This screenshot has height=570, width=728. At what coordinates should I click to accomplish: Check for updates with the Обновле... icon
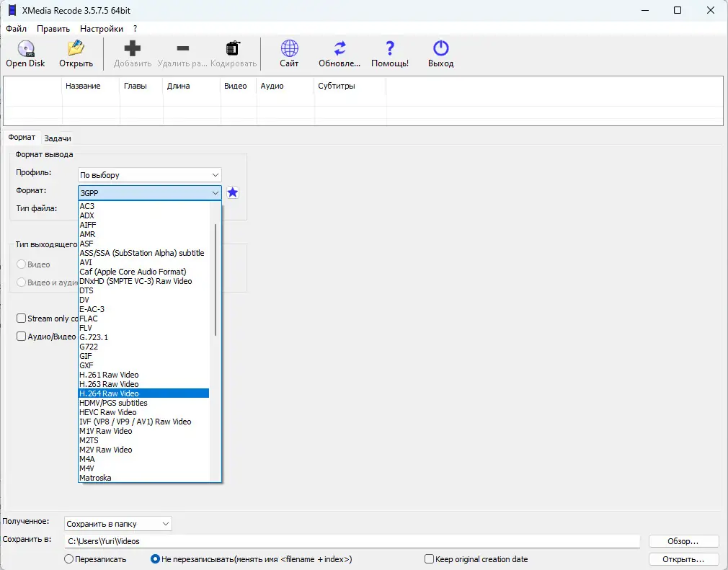(339, 48)
